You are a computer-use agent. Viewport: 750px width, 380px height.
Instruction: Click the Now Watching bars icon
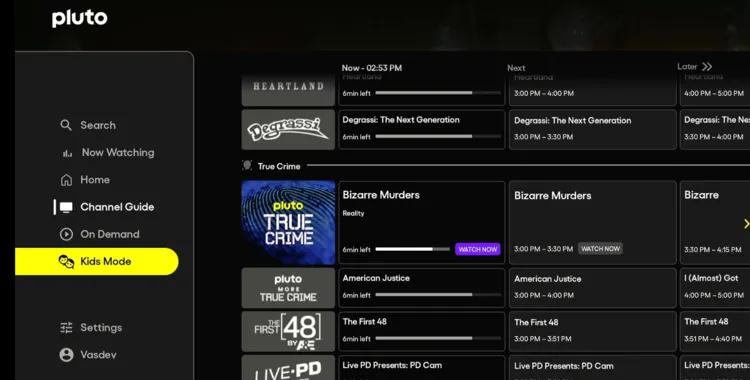click(67, 153)
